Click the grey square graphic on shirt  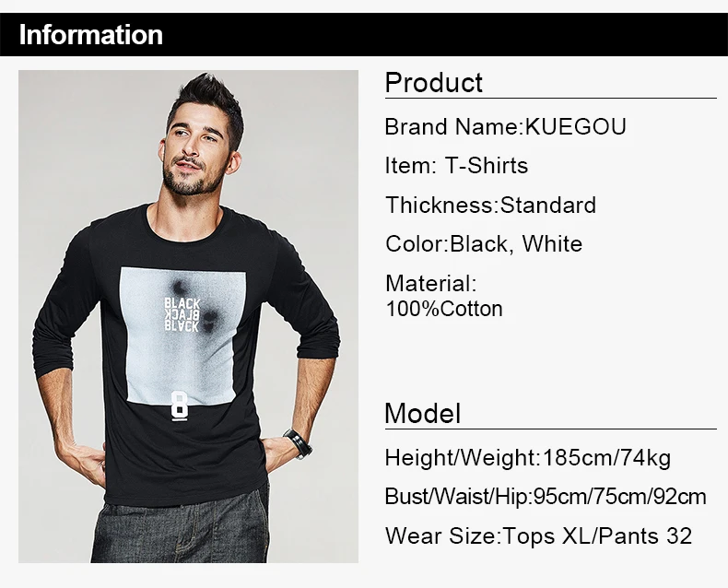[183, 335]
